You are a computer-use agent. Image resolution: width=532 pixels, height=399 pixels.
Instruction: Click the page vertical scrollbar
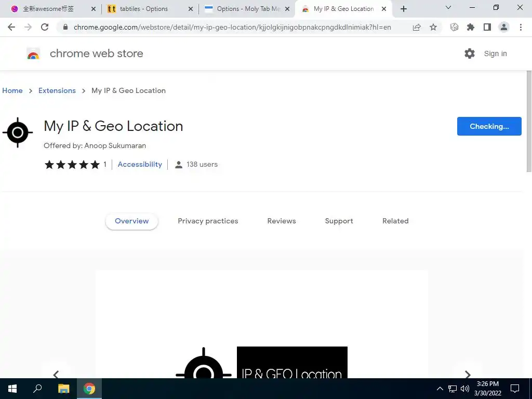[529, 121]
